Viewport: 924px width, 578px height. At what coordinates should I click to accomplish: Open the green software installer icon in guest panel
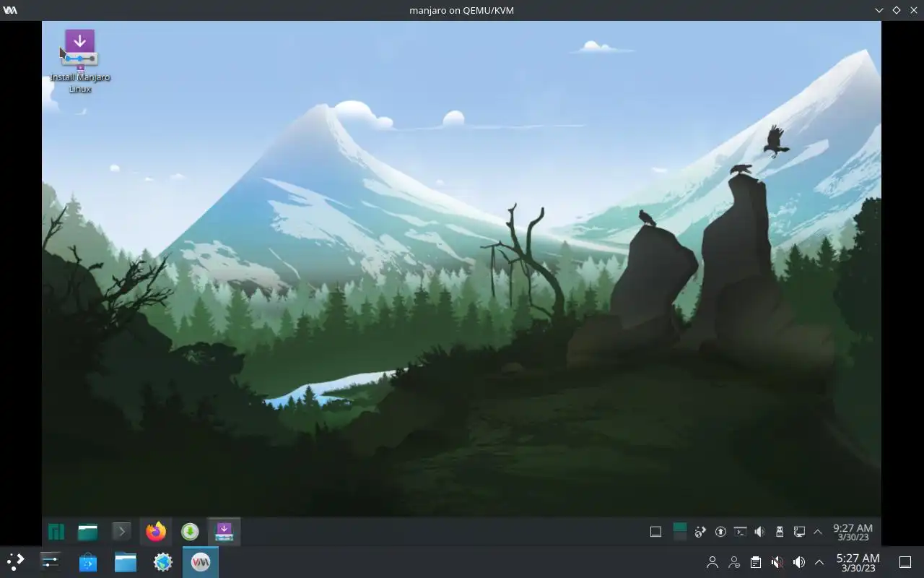coord(190,532)
